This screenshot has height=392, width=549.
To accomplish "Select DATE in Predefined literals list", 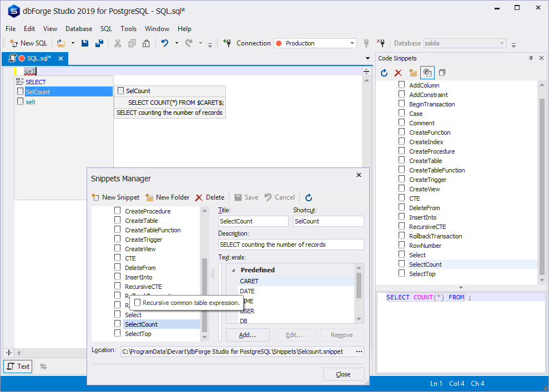I will tap(247, 291).
